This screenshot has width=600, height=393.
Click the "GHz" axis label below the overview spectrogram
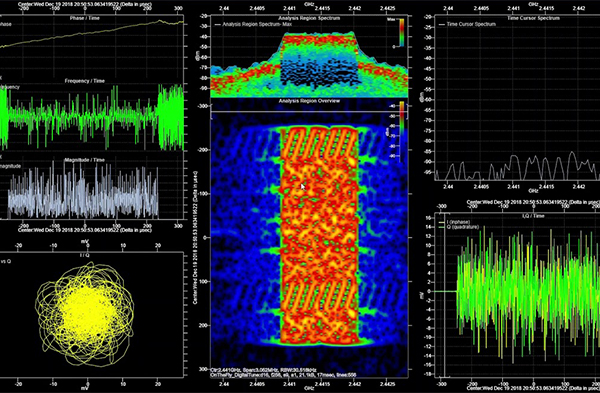click(309, 388)
